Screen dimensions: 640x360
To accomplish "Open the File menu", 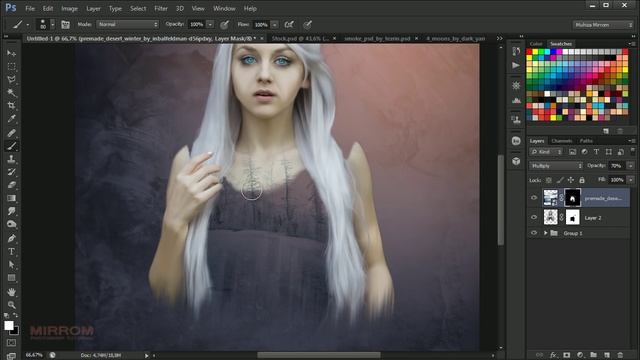I will click(x=30, y=8).
